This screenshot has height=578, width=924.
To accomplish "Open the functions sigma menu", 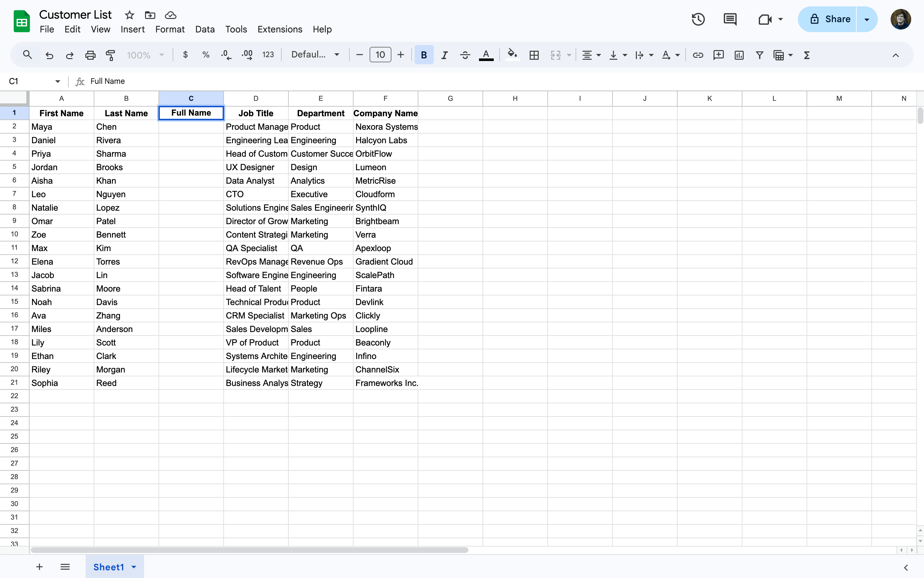I will click(x=807, y=55).
